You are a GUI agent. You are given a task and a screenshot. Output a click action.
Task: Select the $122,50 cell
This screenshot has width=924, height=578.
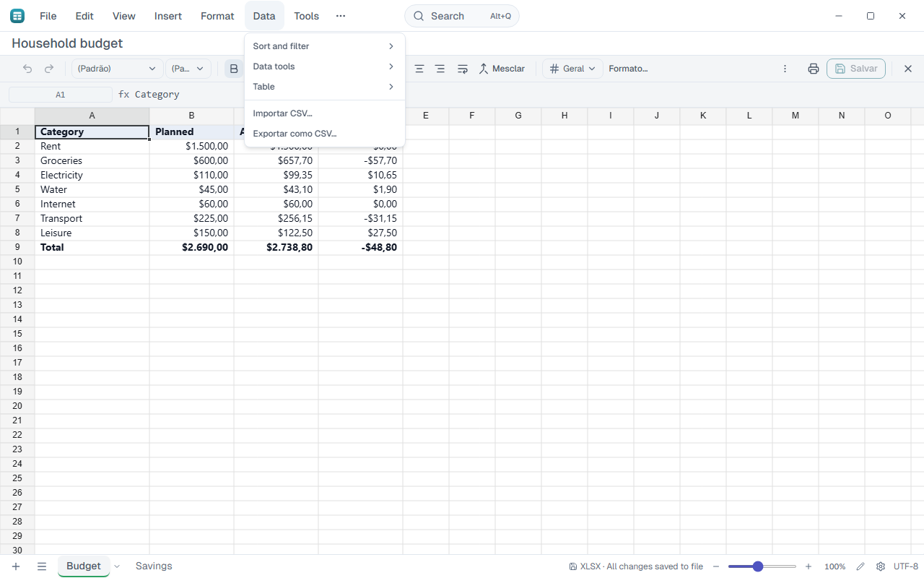click(x=276, y=233)
